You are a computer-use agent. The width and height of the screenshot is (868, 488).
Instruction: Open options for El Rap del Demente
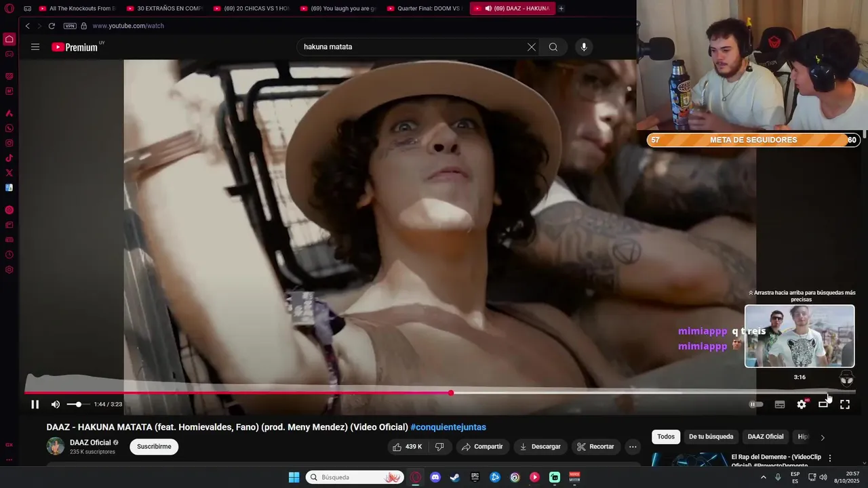click(x=829, y=458)
